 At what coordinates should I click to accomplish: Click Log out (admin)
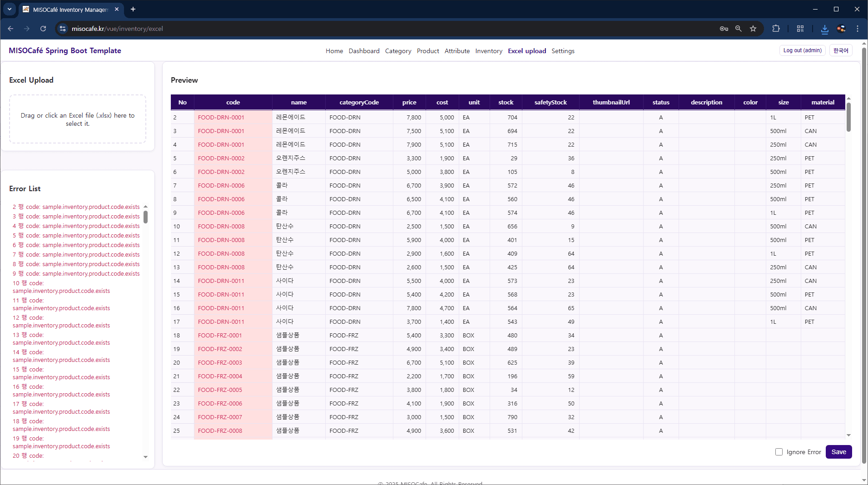(x=802, y=50)
